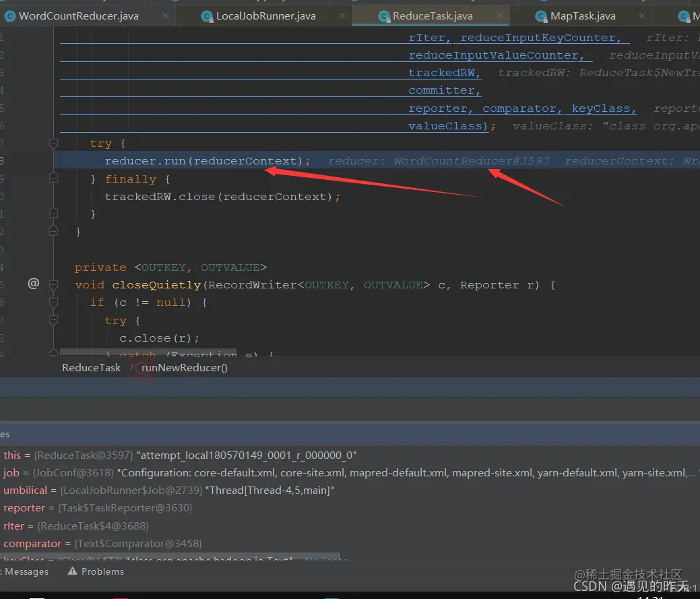Image resolution: width=700 pixels, height=599 pixels.
Task: Collapse the try block fold marker
Action: [x=54, y=144]
